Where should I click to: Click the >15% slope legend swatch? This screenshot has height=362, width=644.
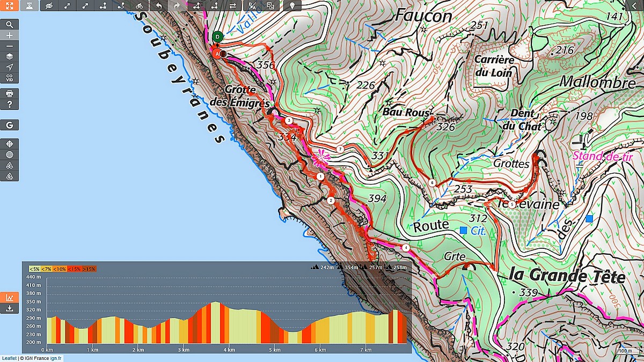tap(89, 269)
